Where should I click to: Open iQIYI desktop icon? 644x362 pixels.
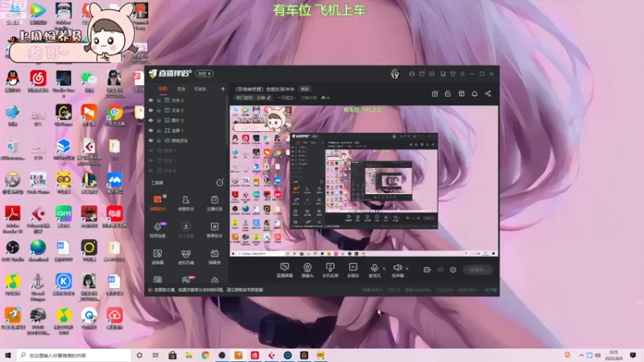pos(64,216)
